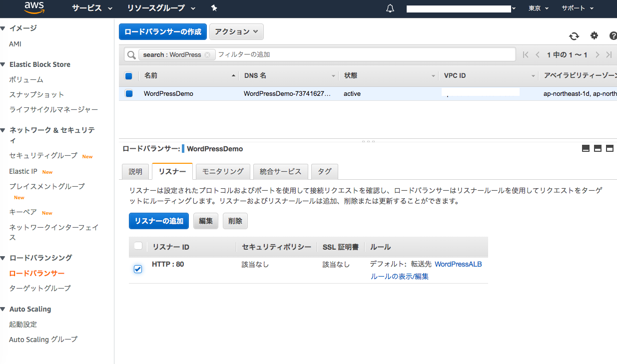The image size is (617, 364).
Task: Open the AWS home logo
Action: click(33, 7)
